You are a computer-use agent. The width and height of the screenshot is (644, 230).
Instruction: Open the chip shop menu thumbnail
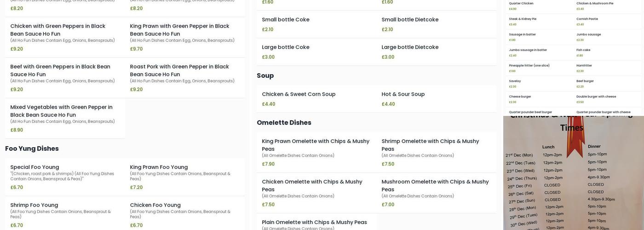[573, 57]
